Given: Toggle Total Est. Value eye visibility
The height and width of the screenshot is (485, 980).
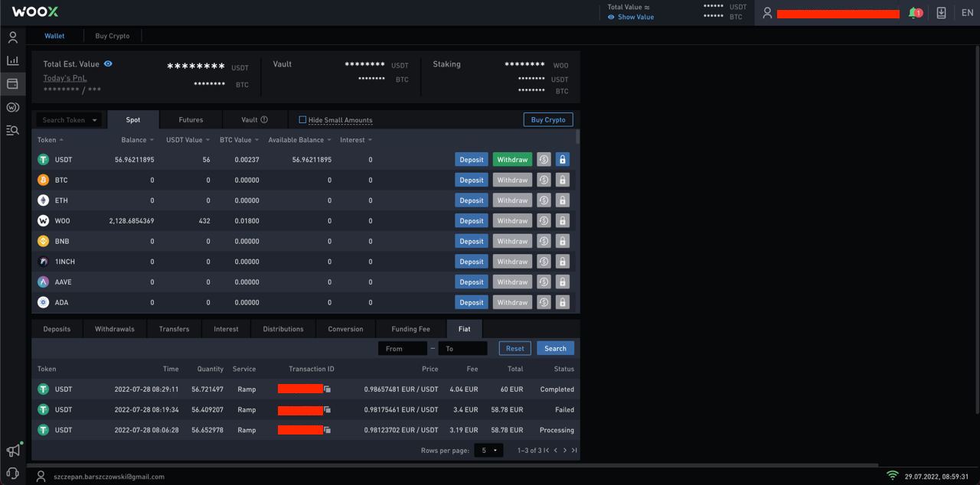Looking at the screenshot, I should pyautogui.click(x=108, y=63).
